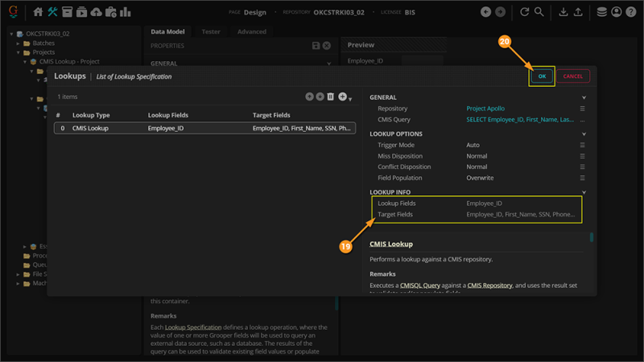Image resolution: width=644 pixels, height=362 pixels.
Task: Click the CANCEL button in Lookups dialog
Action: tap(572, 76)
